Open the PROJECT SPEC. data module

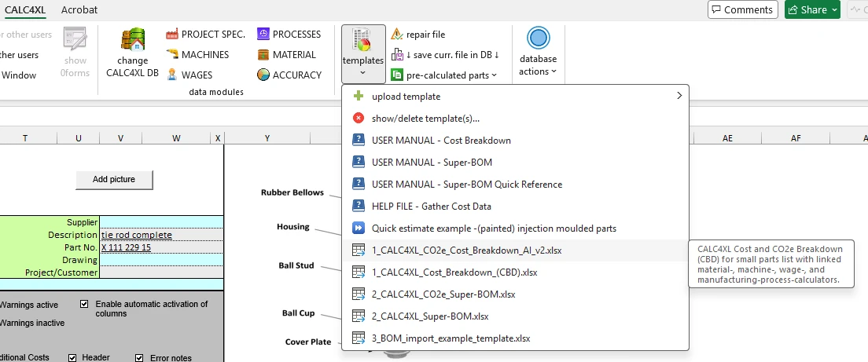click(205, 35)
